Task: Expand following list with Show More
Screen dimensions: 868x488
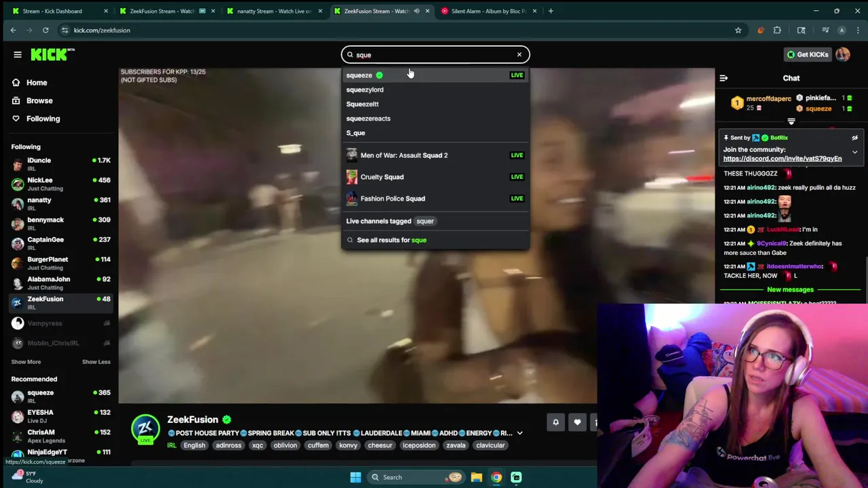Action: pos(26,362)
